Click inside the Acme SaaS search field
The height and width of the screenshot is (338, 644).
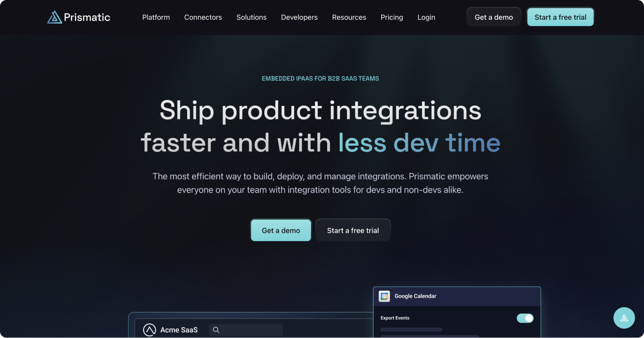246,330
